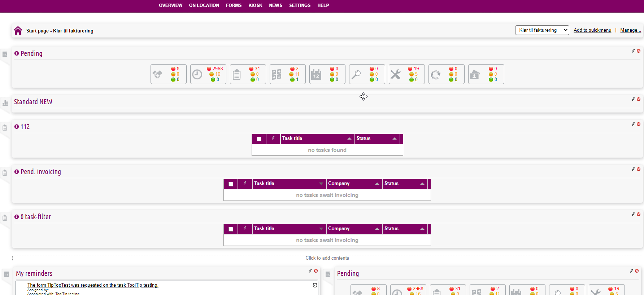Viewport: 644px width, 295px height.
Task: Open the handshake tile in top Pending panel
Action: [x=168, y=74]
